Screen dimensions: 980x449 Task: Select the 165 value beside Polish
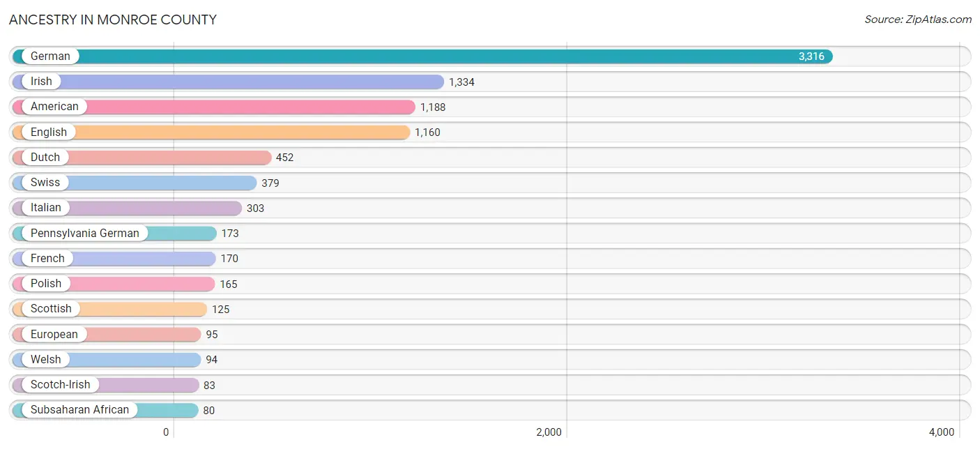pyautogui.click(x=229, y=284)
